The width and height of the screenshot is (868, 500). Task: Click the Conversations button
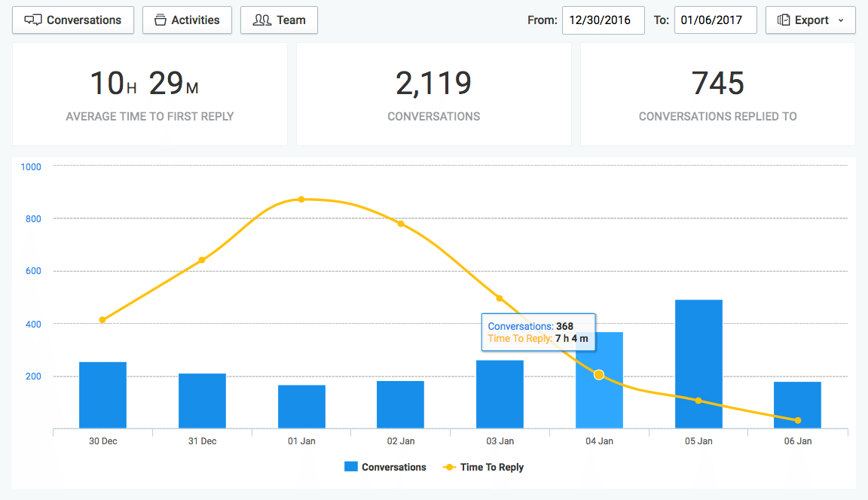coord(72,20)
